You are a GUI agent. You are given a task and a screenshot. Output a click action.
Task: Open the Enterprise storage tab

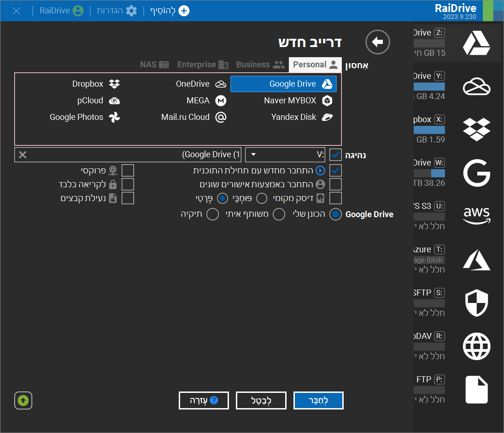203,65
